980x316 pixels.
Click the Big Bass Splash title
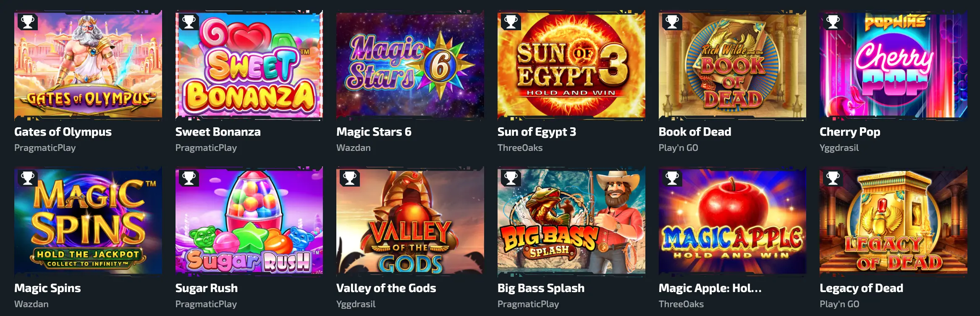tap(541, 288)
